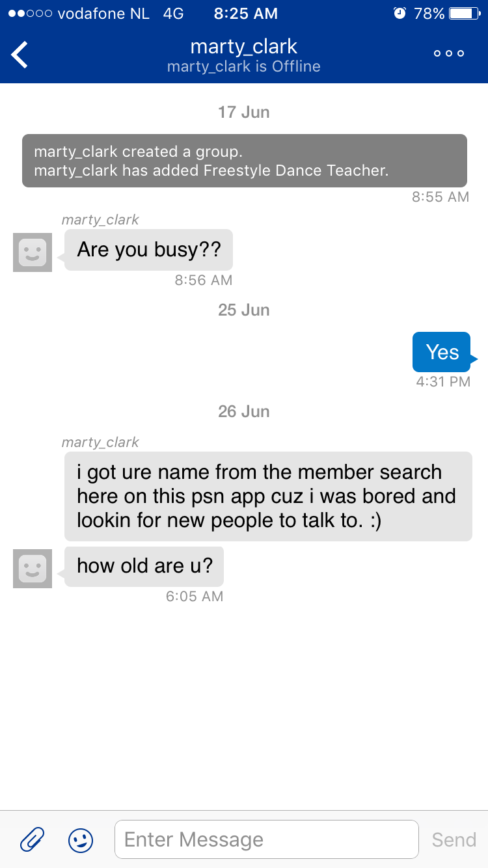Go back using the arrow icon
The width and height of the screenshot is (488, 868).
pos(20,54)
